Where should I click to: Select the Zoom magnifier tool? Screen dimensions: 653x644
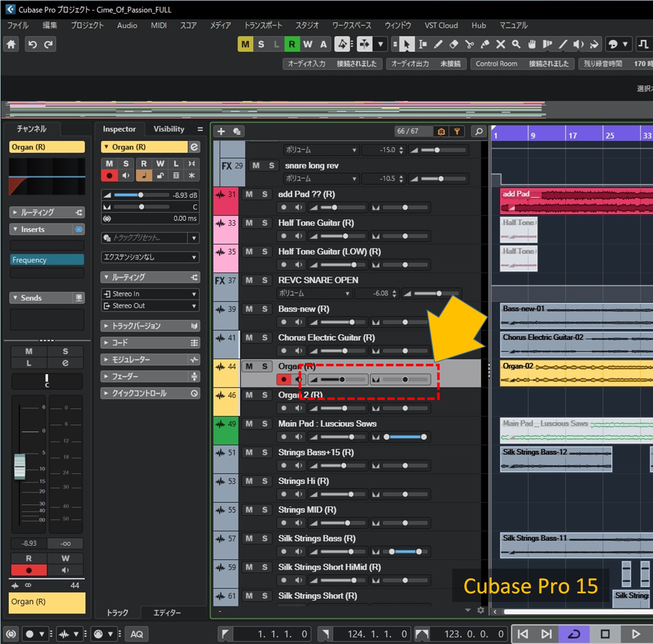(x=516, y=44)
